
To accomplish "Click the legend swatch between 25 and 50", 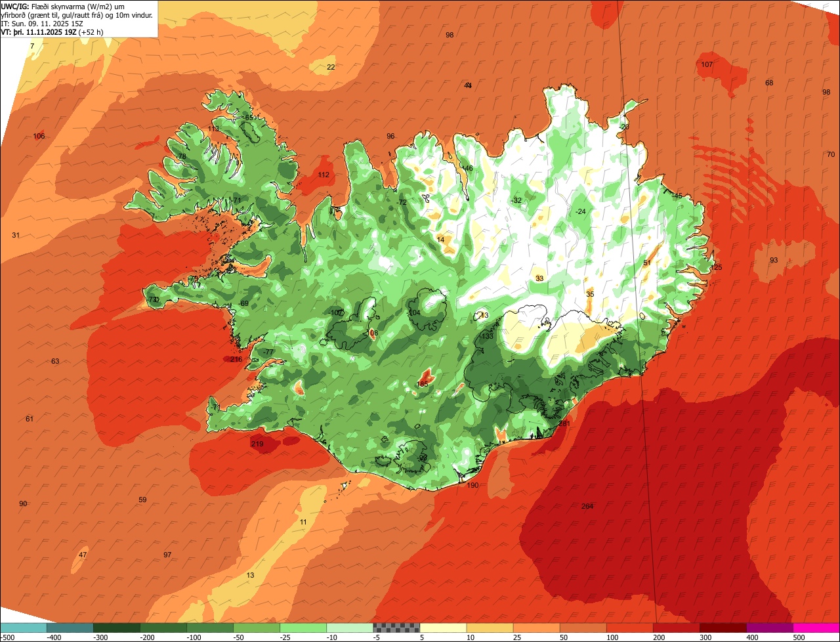I will [536, 628].
